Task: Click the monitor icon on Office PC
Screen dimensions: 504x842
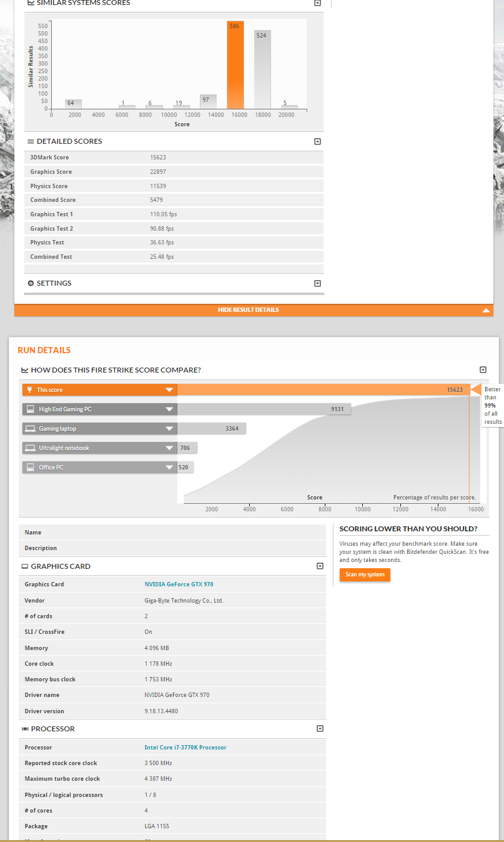Action: click(29, 468)
